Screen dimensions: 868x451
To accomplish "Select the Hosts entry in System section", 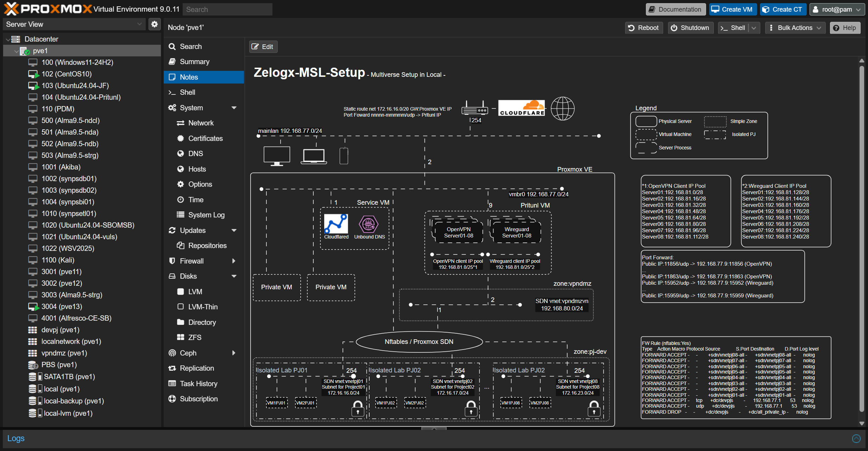I will tap(197, 169).
